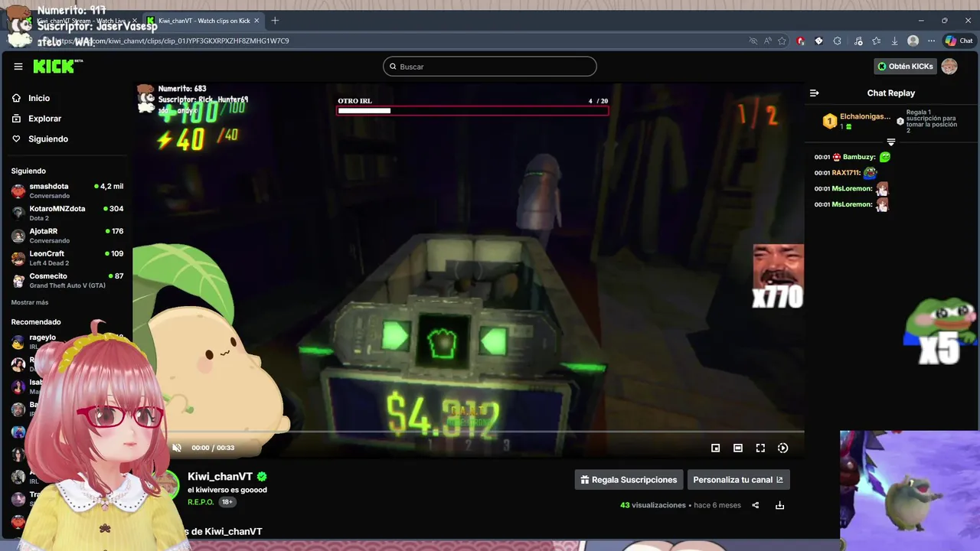
Task: Open the Cosmecito channel
Action: tap(67, 280)
